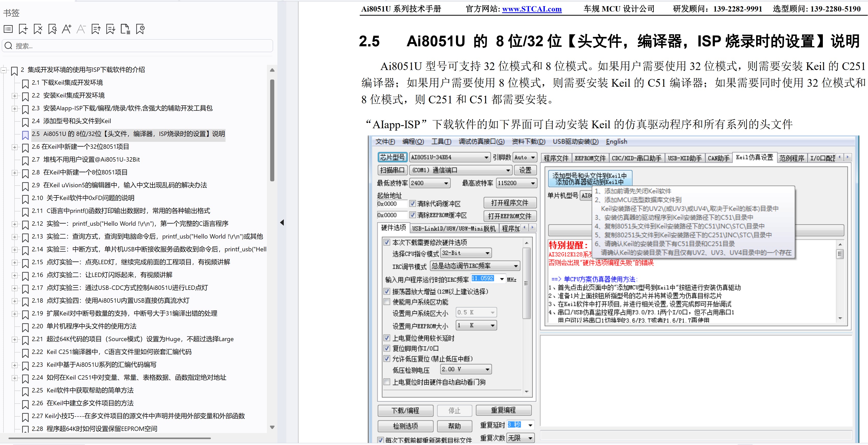Click the collapse bookmarks up-arrow icon

click(96, 29)
